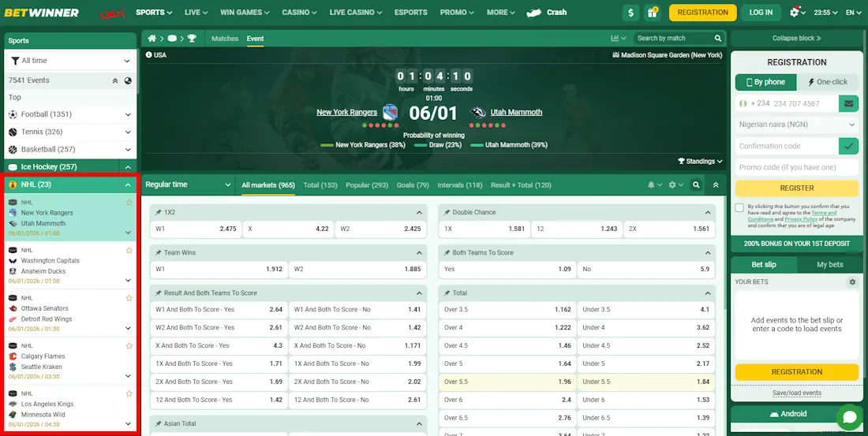Viewport: 868px width, 436px height.
Task: Favorite the Los Angeles Kings match star
Action: tap(129, 393)
